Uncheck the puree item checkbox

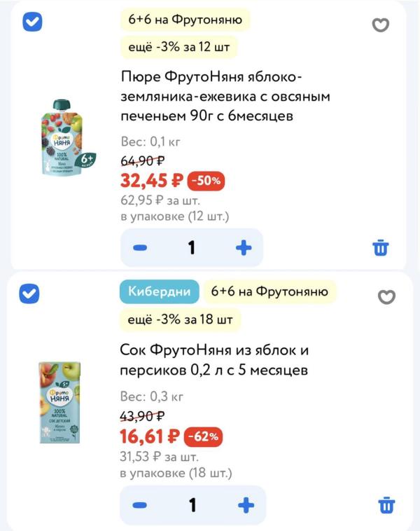pyautogui.click(x=32, y=22)
